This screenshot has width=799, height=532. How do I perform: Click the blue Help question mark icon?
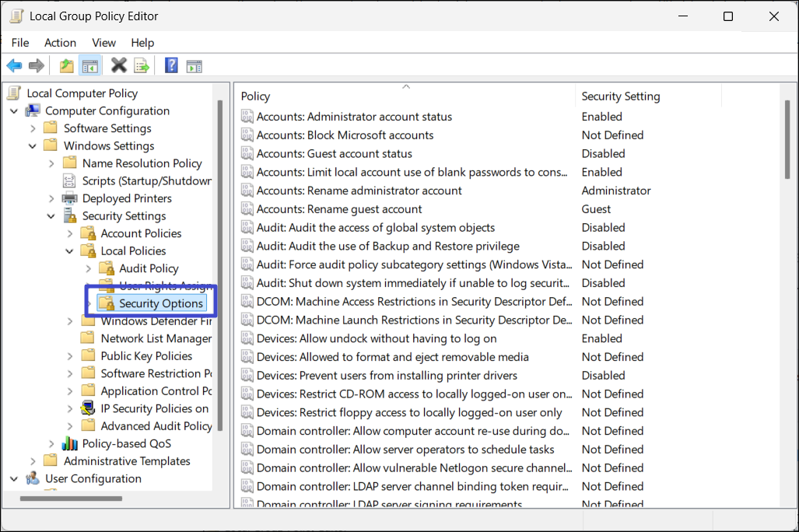click(x=171, y=66)
